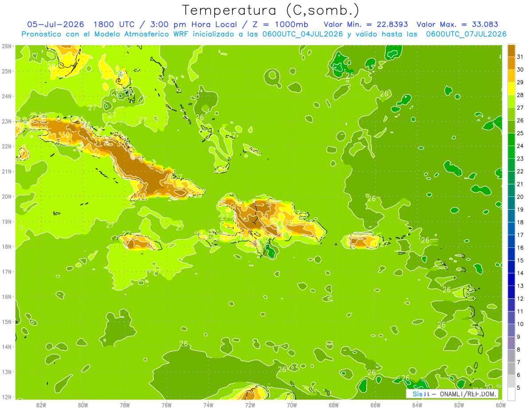Screen dimensions: 532x411
Task: Select the legend segment between 26 and 27
Action: click(511, 114)
